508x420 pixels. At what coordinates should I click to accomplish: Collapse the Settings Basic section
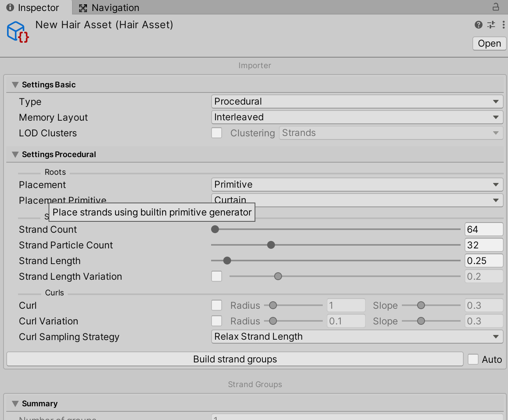(x=15, y=84)
